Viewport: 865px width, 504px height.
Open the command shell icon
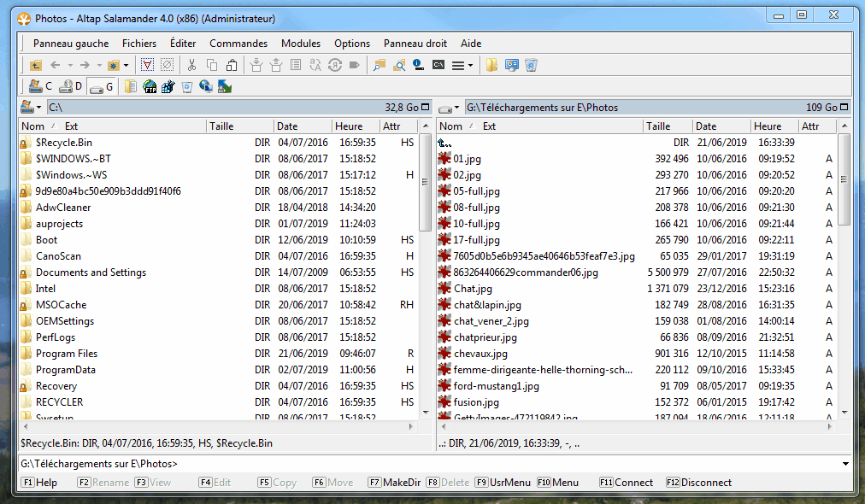pyautogui.click(x=438, y=65)
